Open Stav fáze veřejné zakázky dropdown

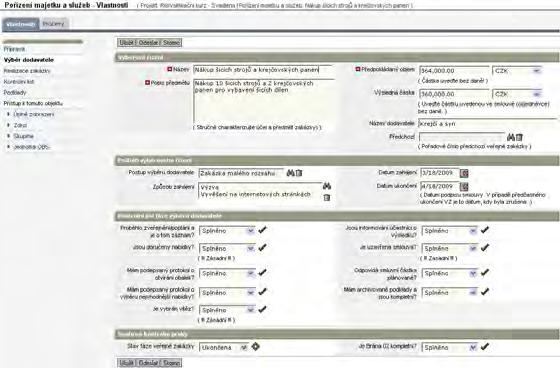point(224,347)
